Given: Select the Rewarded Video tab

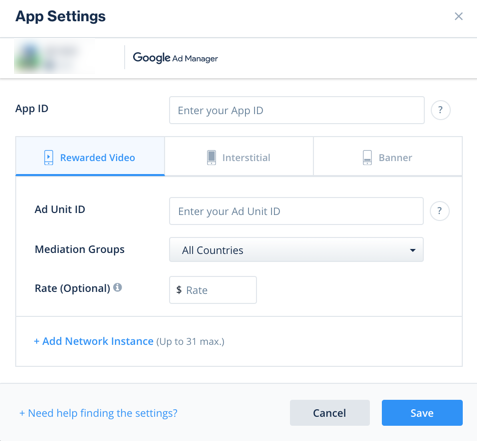Looking at the screenshot, I should click(x=90, y=156).
